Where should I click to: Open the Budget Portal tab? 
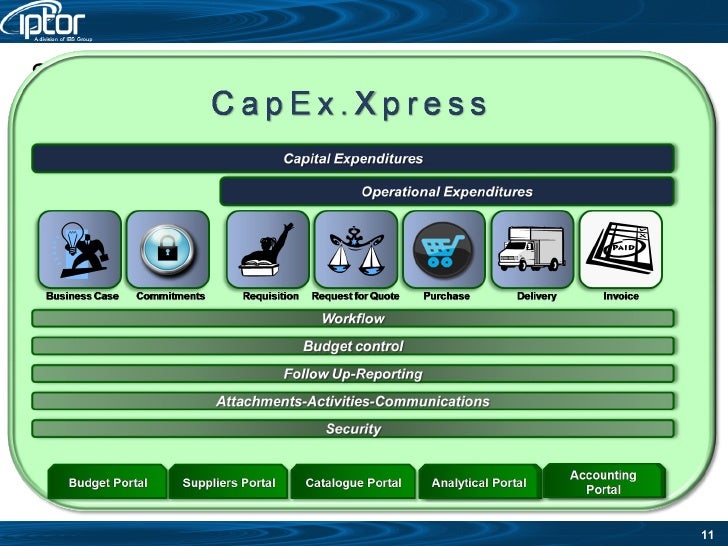coord(107,482)
